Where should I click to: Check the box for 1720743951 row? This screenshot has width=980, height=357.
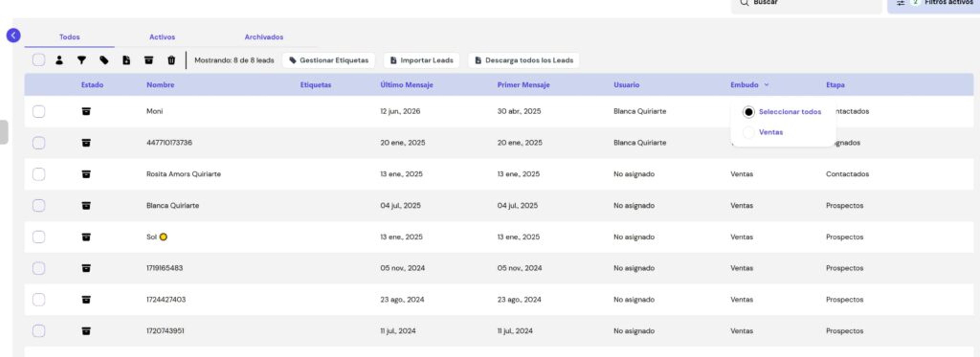click(x=39, y=331)
